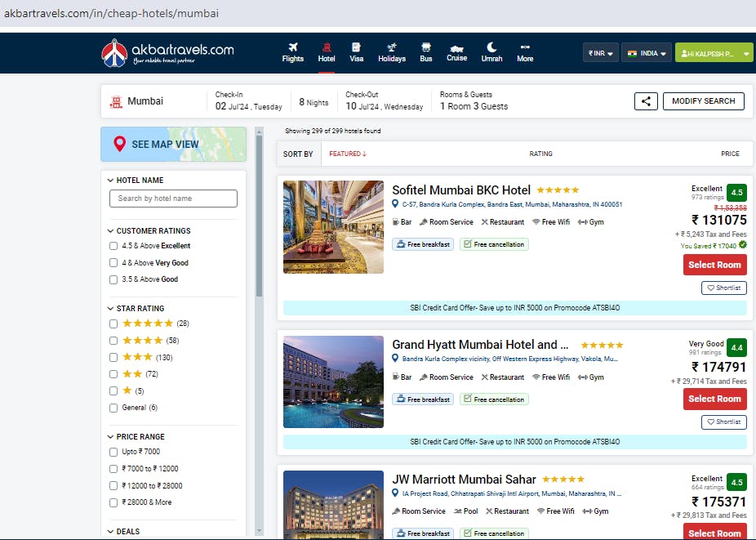Open the INR currency dropdown
This screenshot has width=756, height=540.
point(600,53)
